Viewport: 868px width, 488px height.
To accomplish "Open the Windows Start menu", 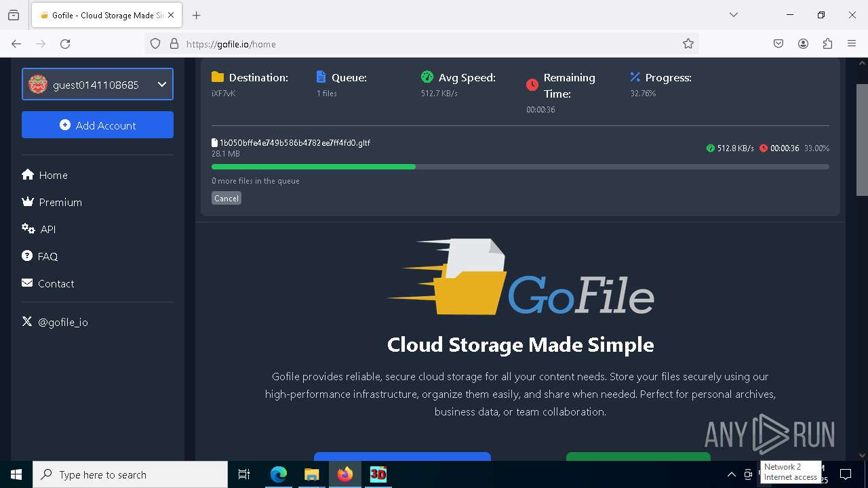I will pos(16,474).
